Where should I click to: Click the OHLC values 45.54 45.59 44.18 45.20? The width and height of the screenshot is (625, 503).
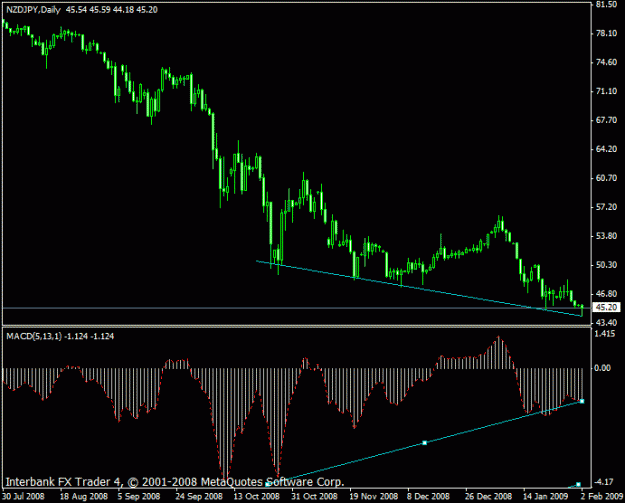coord(112,10)
